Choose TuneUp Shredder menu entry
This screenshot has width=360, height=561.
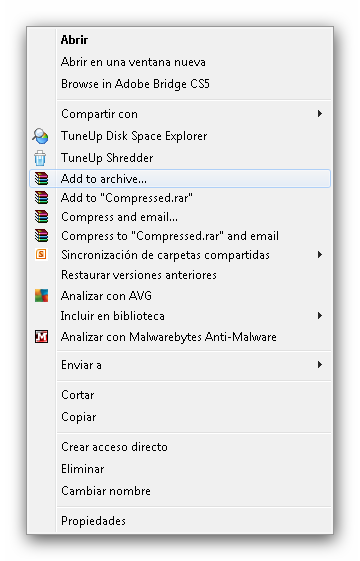coord(180,158)
